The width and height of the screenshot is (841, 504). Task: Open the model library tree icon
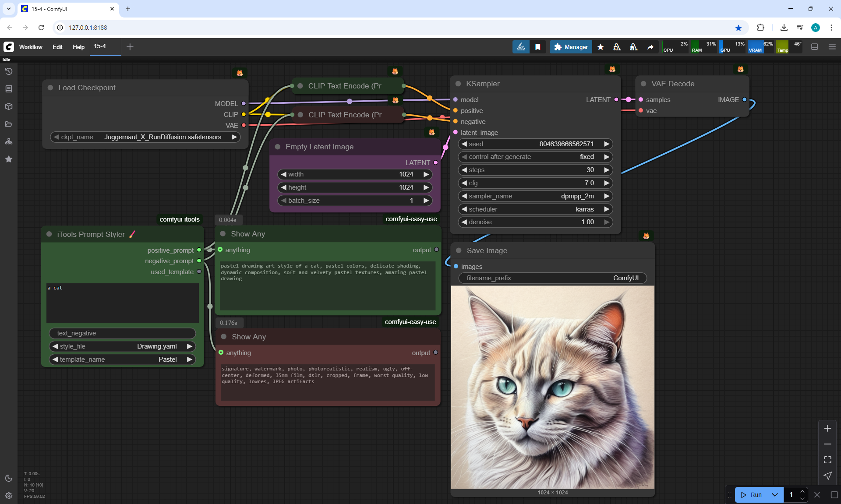click(8, 141)
